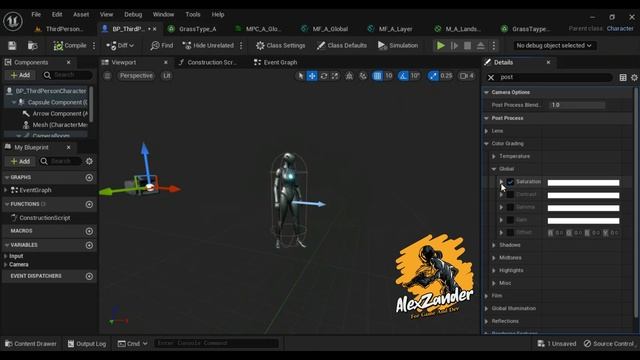Image resolution: width=640 pixels, height=360 pixels.
Task: Activate the Translate move tool
Action: 312,76
